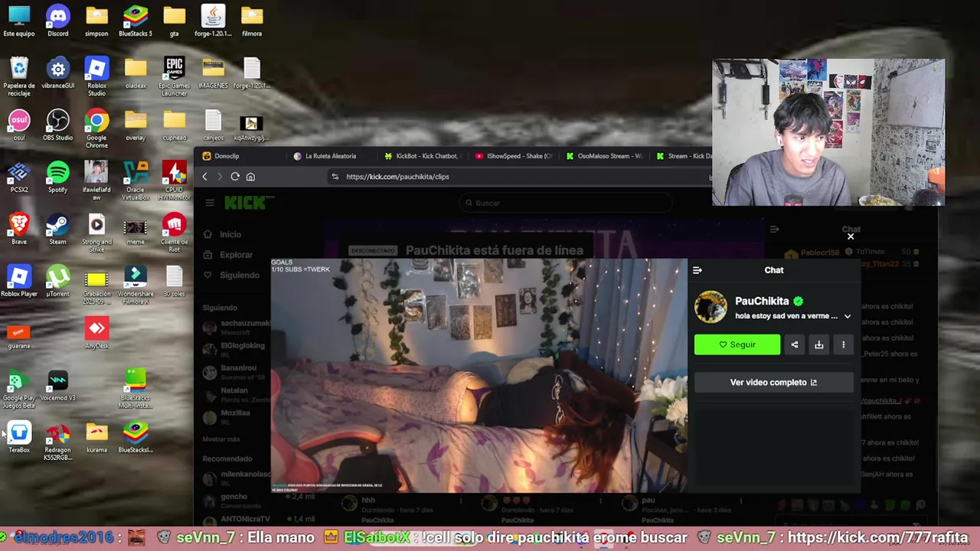Open Voicemod V3 desktop icon
The width and height of the screenshot is (980, 551).
point(58,385)
